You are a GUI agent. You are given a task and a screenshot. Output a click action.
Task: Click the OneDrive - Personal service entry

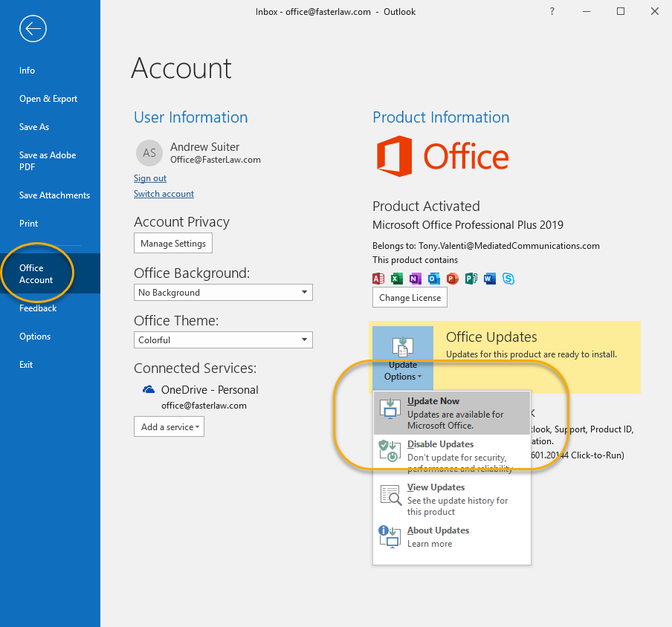[210, 390]
